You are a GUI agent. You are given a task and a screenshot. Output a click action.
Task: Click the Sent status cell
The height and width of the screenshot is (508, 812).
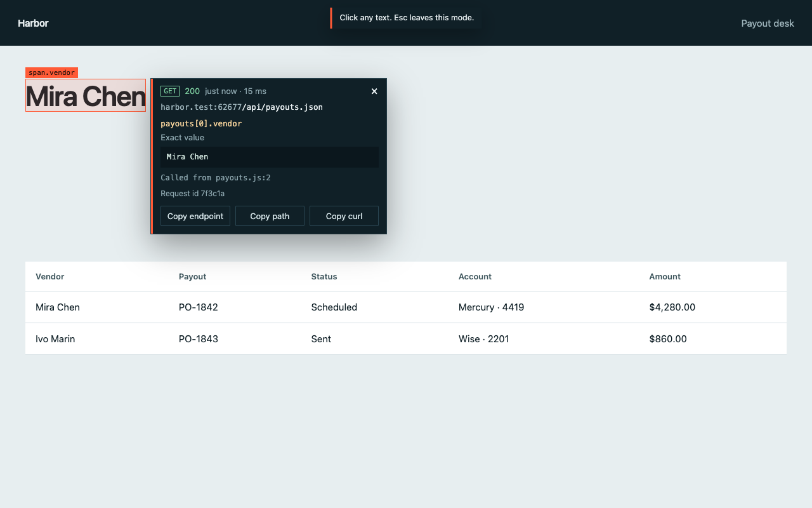321,339
